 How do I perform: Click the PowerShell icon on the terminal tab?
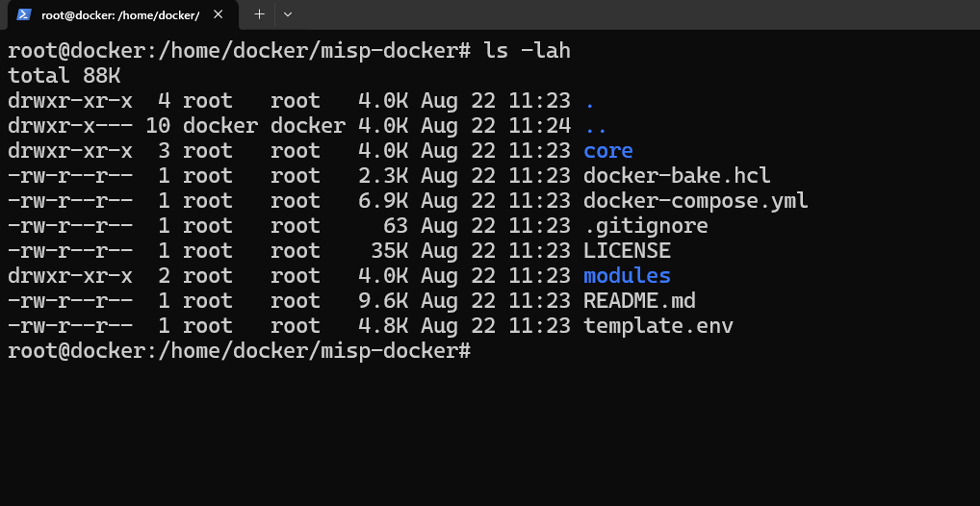point(24,14)
